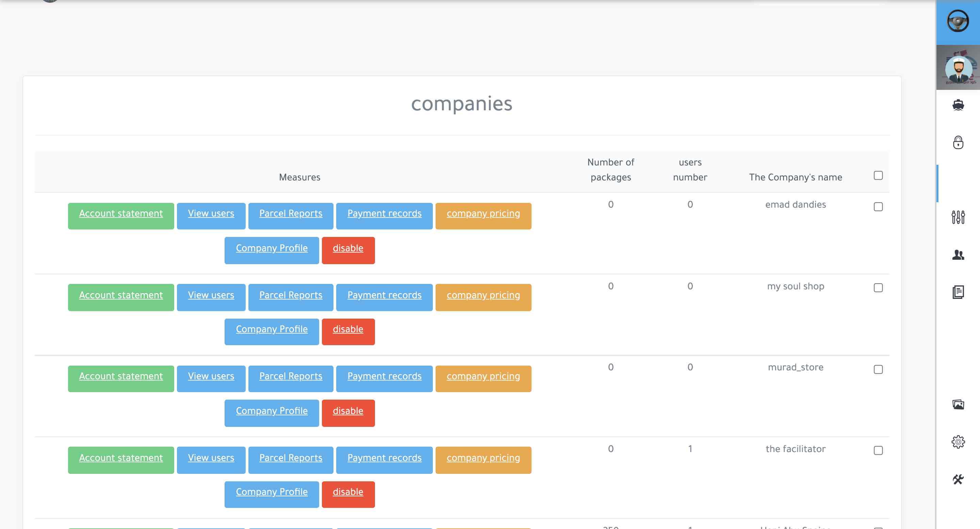Click the tools wrench sidebar icon
The image size is (980, 529).
click(x=958, y=479)
